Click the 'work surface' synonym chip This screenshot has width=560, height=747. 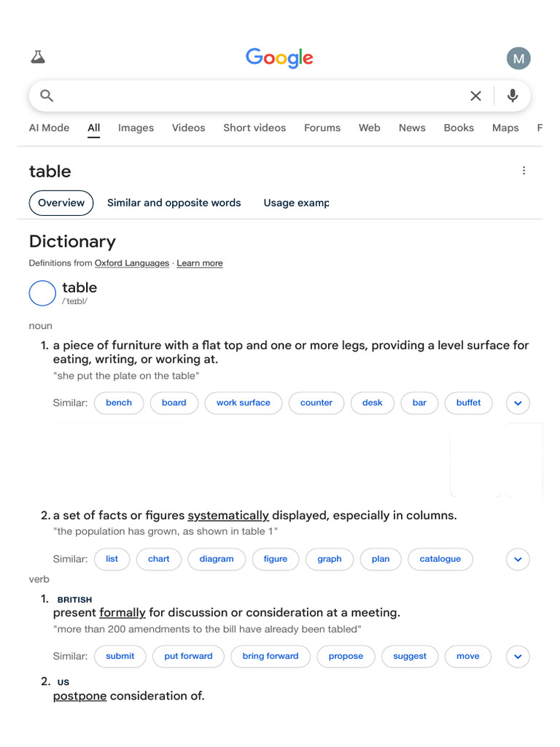click(x=243, y=403)
